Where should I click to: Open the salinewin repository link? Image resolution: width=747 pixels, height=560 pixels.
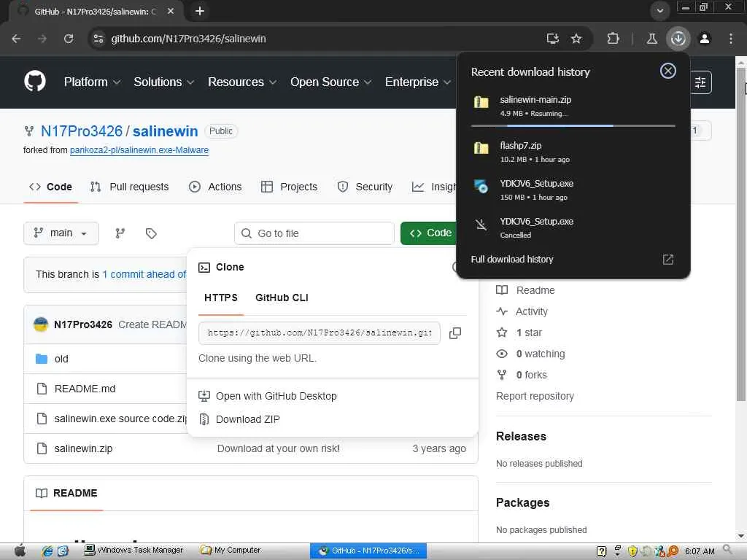coord(166,131)
